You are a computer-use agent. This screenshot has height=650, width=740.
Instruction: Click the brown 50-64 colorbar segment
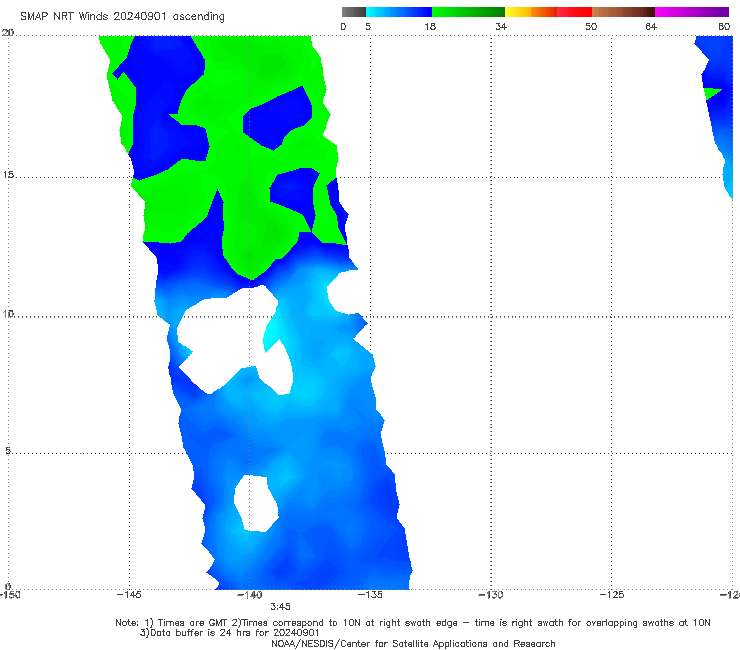pyautogui.click(x=623, y=12)
